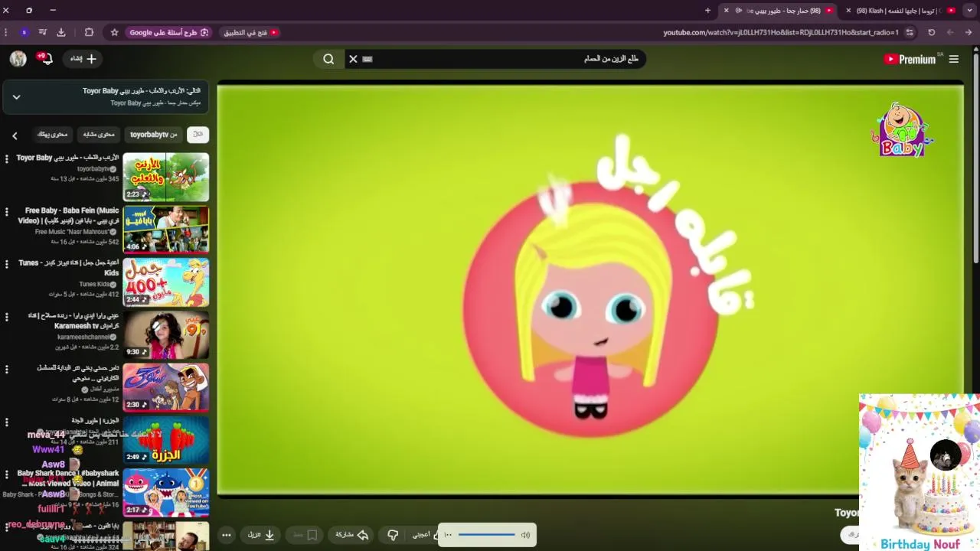Clear the YouTube search box text
This screenshot has width=980, height=551.
point(353,59)
